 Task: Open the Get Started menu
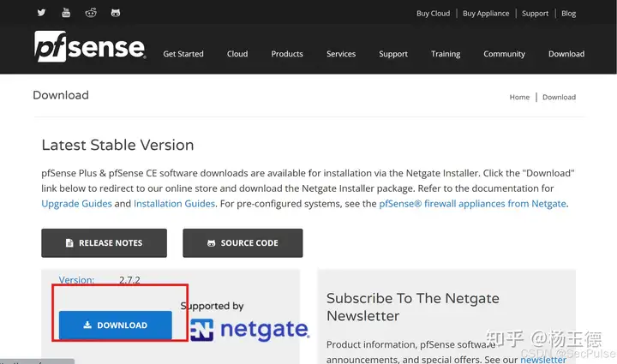183,54
